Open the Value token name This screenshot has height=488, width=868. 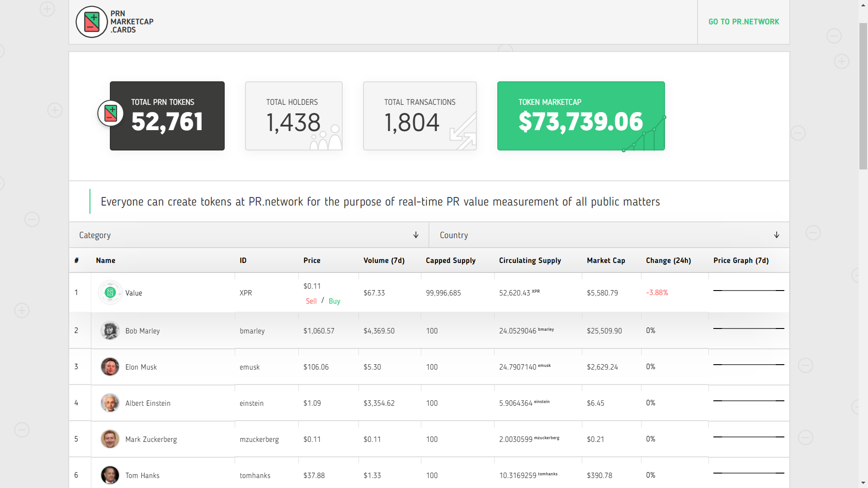[x=133, y=293]
